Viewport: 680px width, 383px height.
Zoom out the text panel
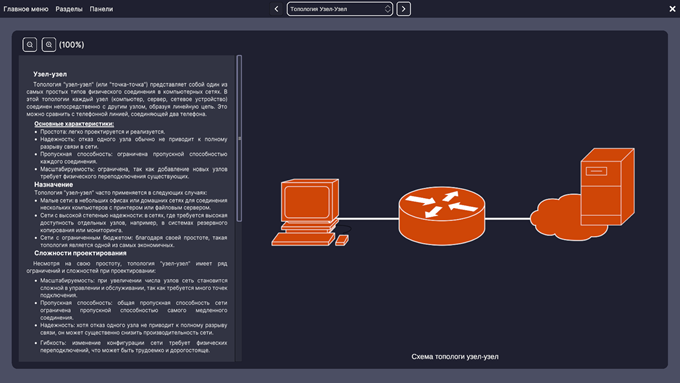[x=29, y=45]
